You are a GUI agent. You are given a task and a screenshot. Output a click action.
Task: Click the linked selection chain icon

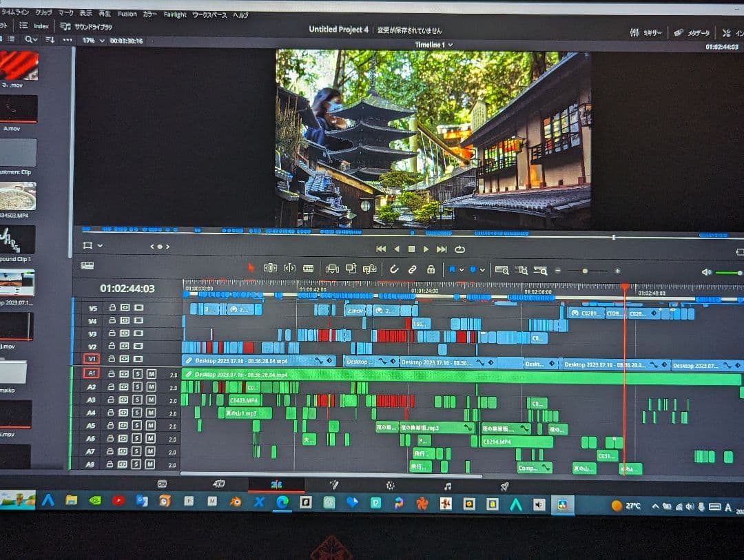(412, 269)
